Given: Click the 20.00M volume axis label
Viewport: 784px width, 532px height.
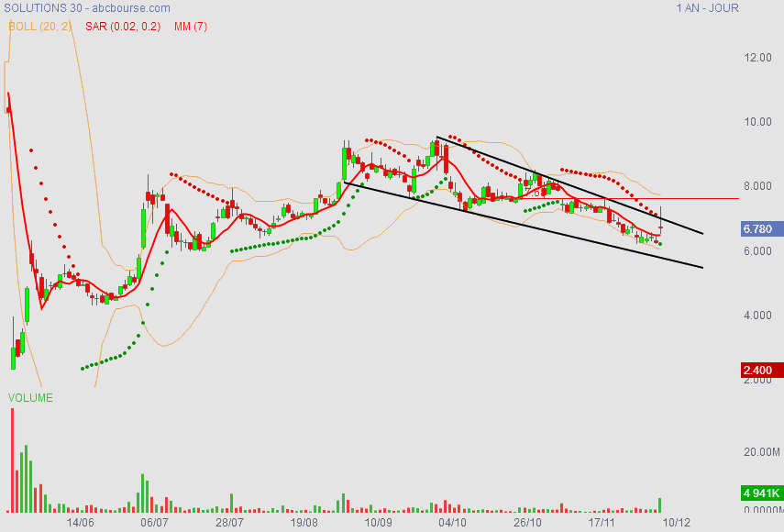Looking at the screenshot, I should coord(762,452).
